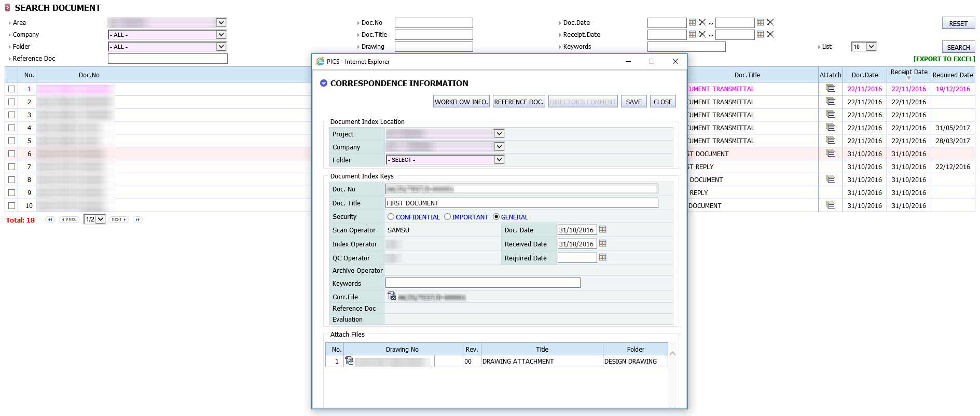Open calendar for Receipt.Date end field

(760, 34)
